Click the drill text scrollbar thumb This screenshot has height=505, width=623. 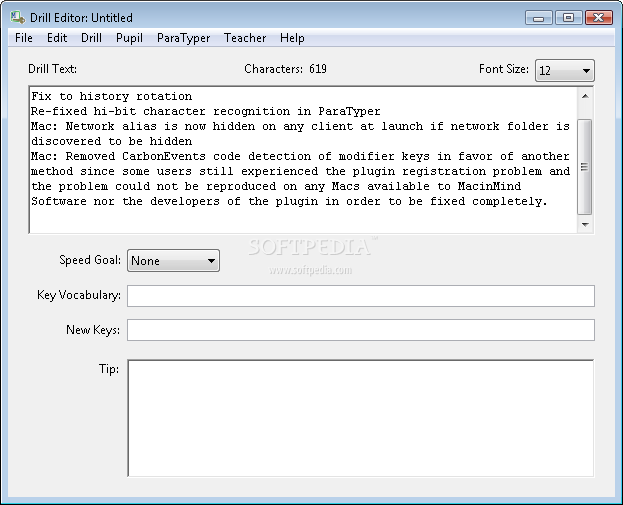click(x=584, y=166)
